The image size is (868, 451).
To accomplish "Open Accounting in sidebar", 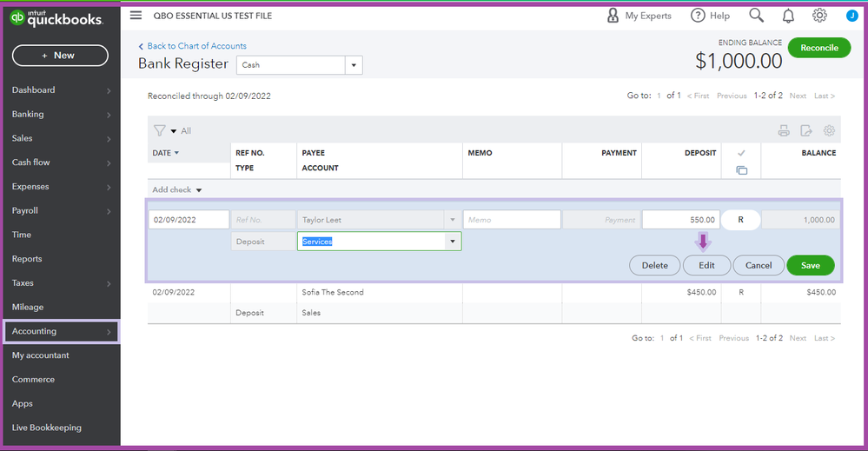I will [61, 331].
